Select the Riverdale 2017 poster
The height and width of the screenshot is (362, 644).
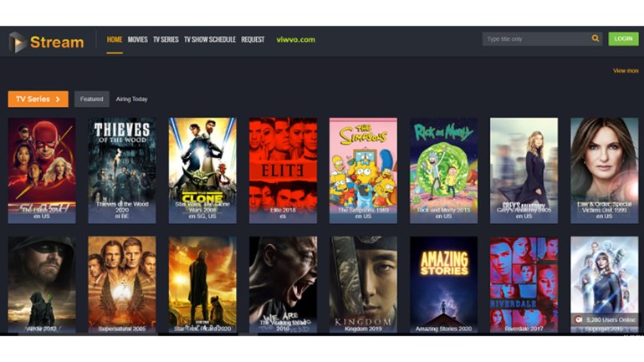[x=524, y=284]
